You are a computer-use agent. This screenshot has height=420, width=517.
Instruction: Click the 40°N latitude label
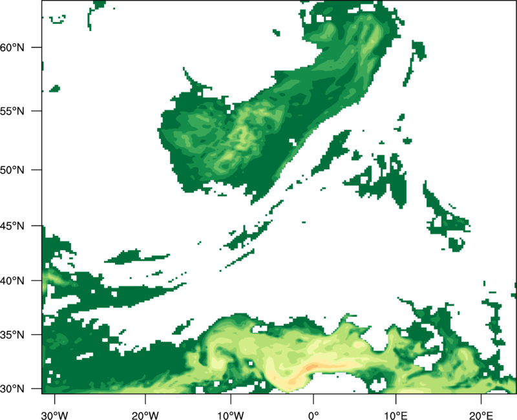click(x=12, y=281)
